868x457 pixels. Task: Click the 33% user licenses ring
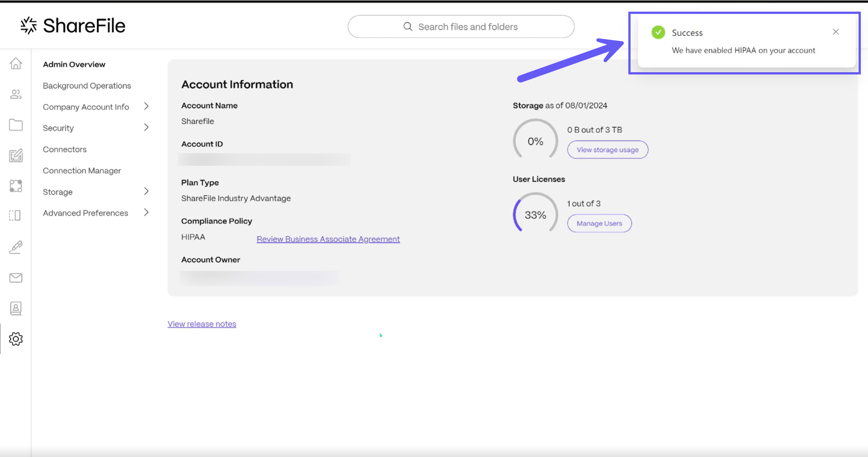[535, 213]
